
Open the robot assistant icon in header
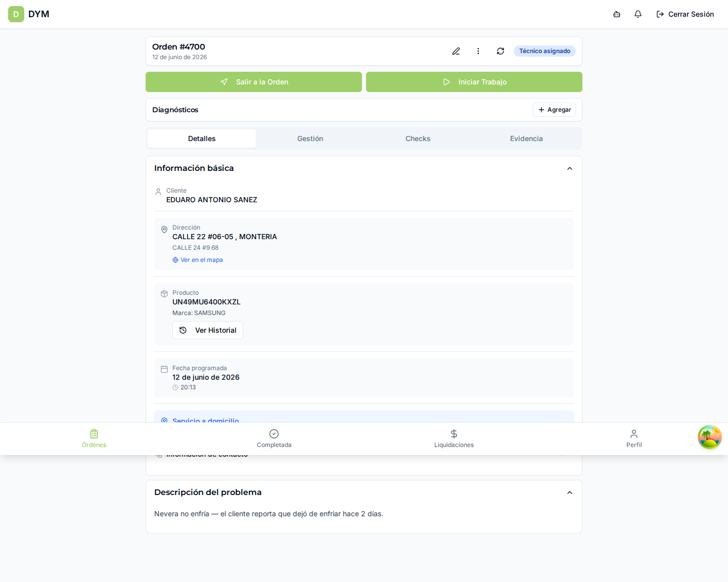[617, 14]
